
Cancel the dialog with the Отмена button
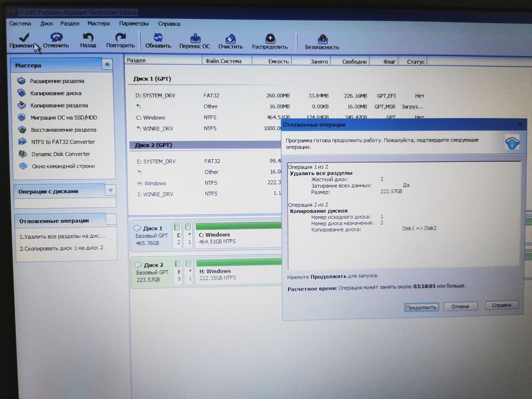click(460, 306)
